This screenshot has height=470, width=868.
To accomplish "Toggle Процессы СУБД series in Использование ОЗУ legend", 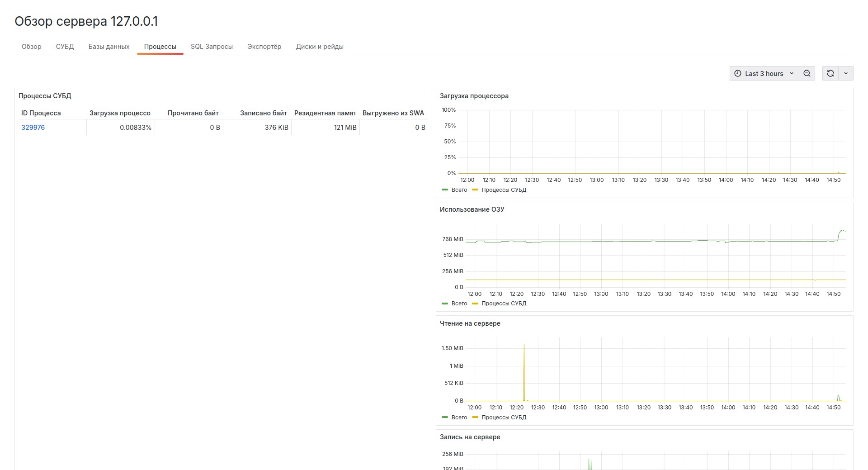I will (504, 304).
